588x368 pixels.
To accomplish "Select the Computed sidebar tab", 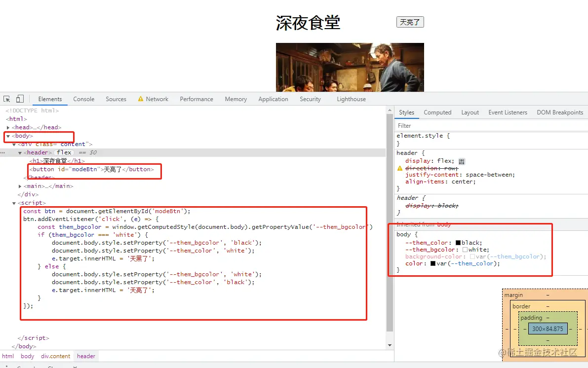I will [x=437, y=112].
